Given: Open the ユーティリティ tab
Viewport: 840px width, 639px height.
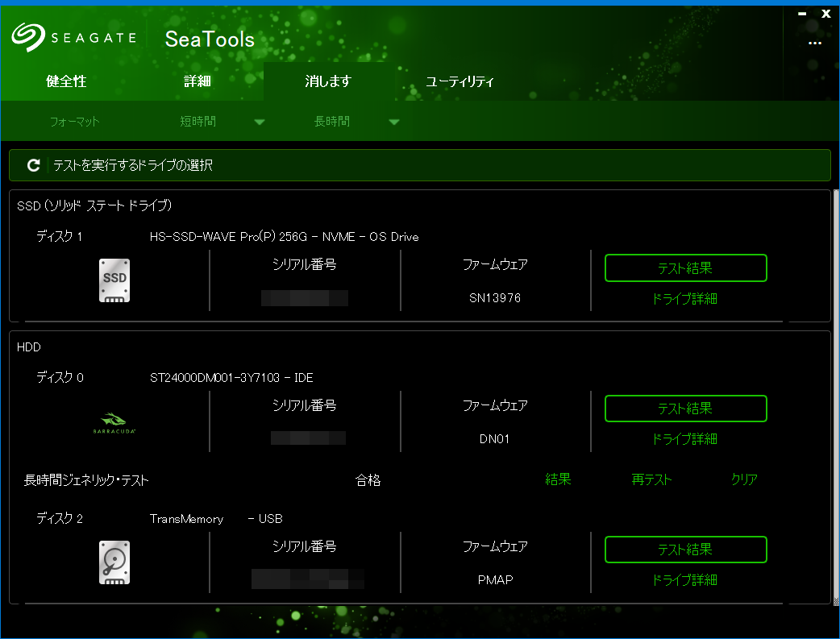Looking at the screenshot, I should [x=460, y=81].
